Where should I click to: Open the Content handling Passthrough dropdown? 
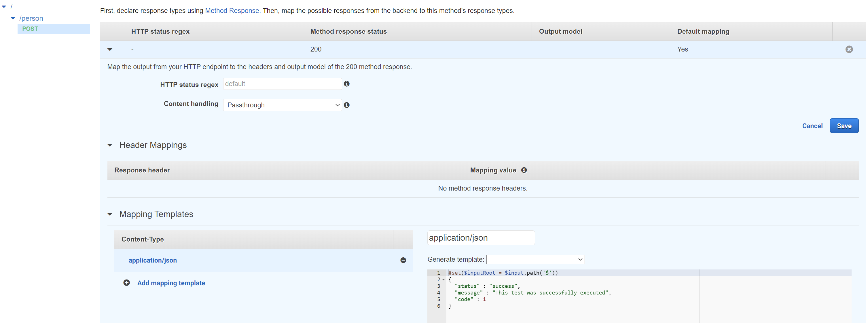(283, 105)
